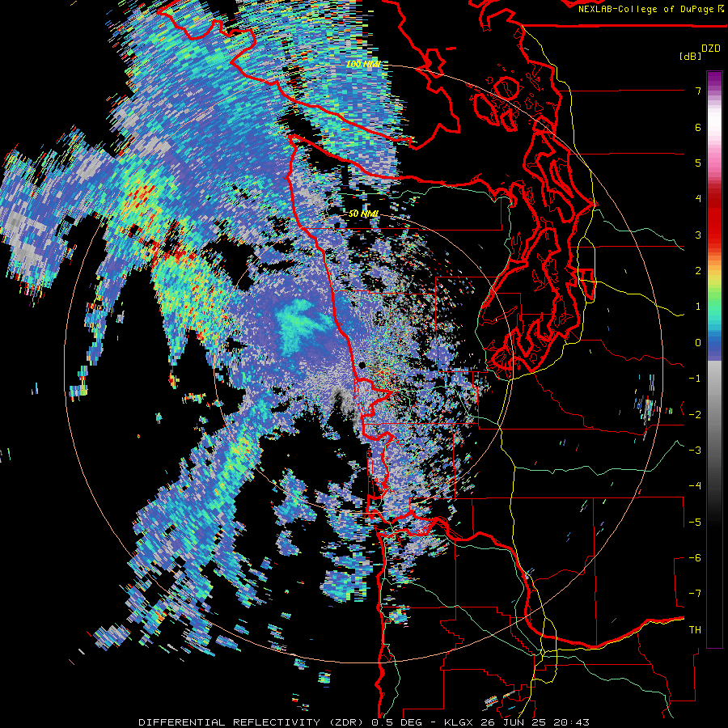Select the 4 dB scale label
Image resolution: width=728 pixels, height=728 pixels.
698,199
